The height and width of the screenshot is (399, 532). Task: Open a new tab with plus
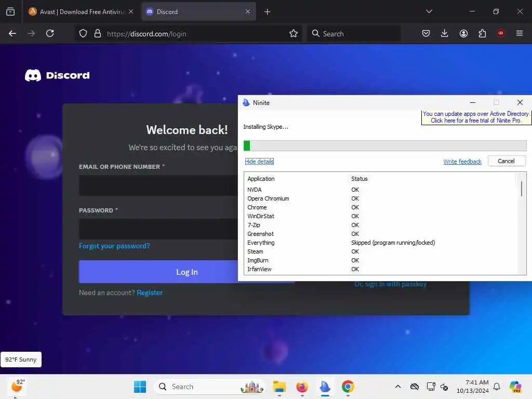(268, 12)
